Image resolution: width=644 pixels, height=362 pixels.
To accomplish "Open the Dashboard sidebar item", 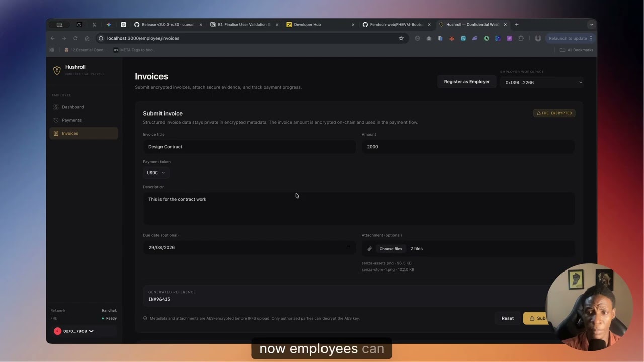I will point(84,107).
